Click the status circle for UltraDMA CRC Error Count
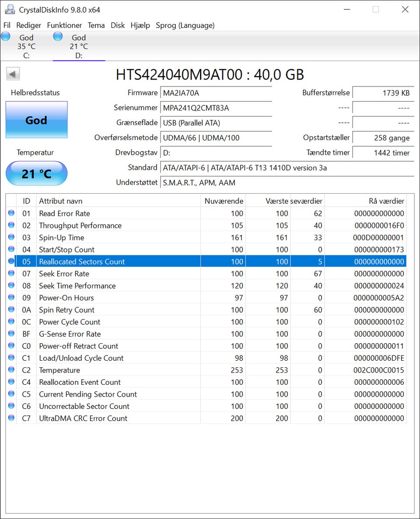Viewport: 420px width, 519px height. click(11, 418)
